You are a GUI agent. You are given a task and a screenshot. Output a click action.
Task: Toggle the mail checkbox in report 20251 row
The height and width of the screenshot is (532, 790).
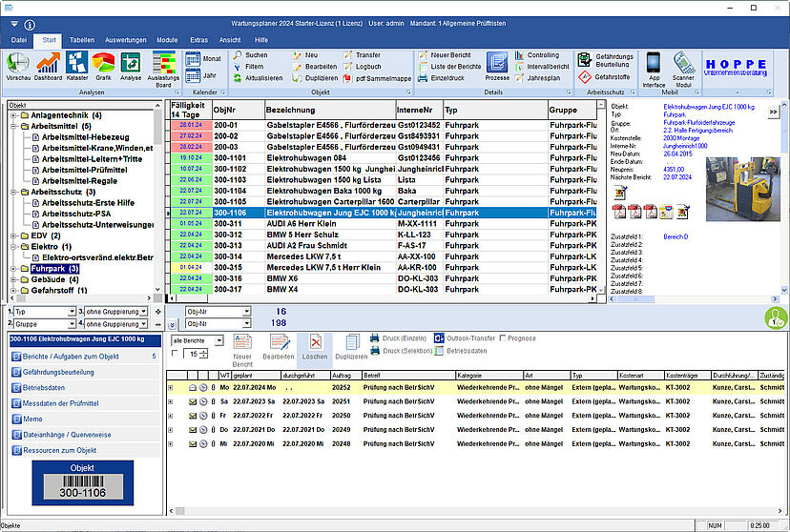click(x=193, y=402)
